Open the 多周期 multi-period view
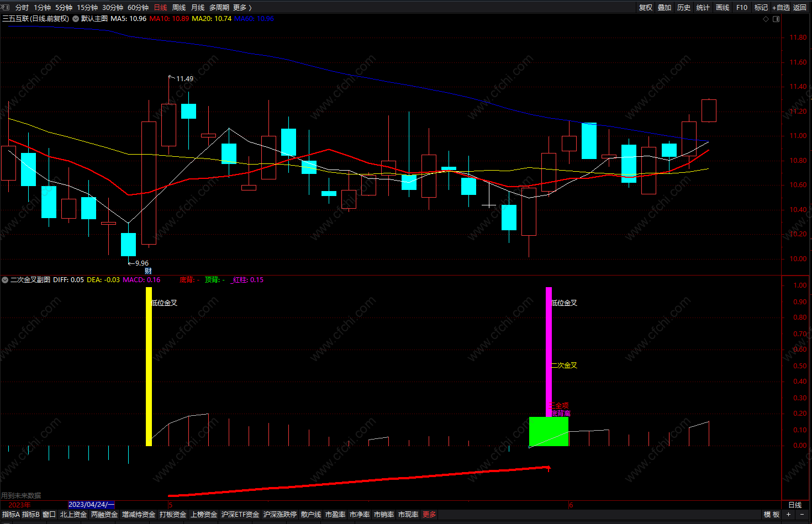This screenshot has height=524, width=812. click(x=219, y=8)
